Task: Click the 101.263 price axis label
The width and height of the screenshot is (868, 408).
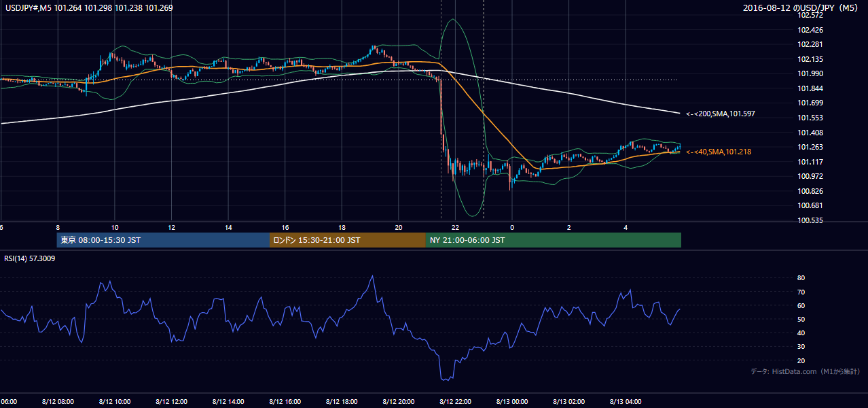Action: [811, 147]
